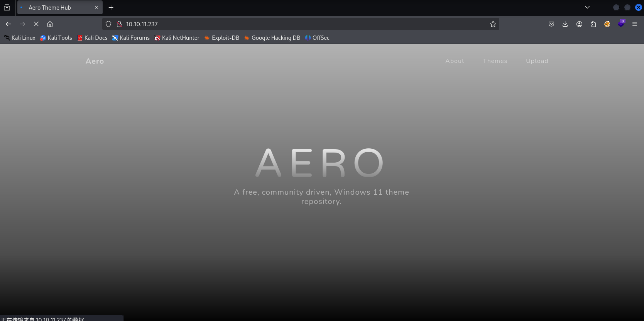Save page to Pocket
The height and width of the screenshot is (321, 644).
point(551,24)
